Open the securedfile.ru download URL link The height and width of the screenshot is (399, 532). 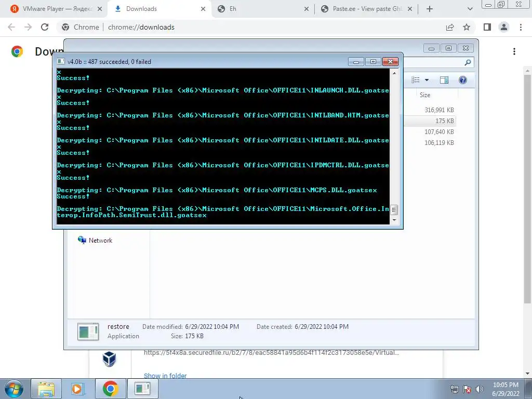tap(271, 353)
